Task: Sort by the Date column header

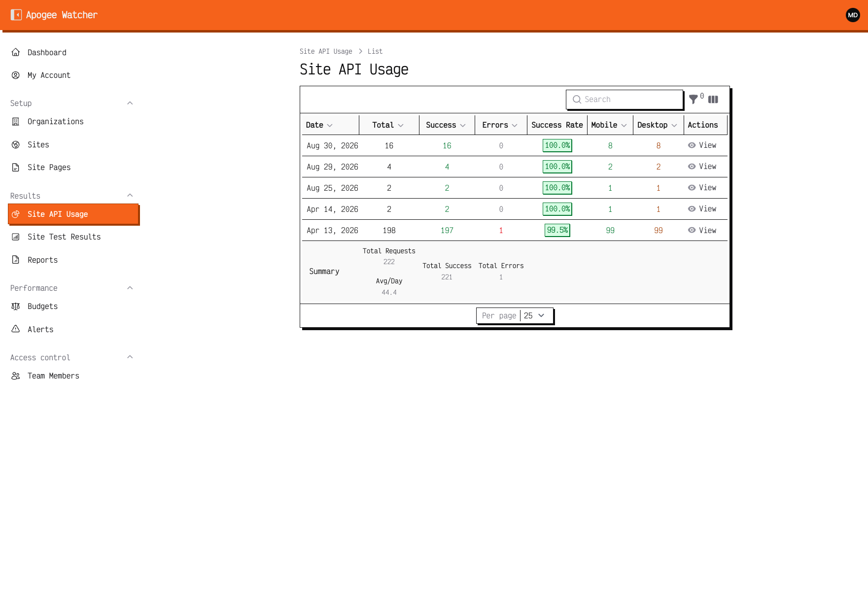Action: pyautogui.click(x=319, y=125)
